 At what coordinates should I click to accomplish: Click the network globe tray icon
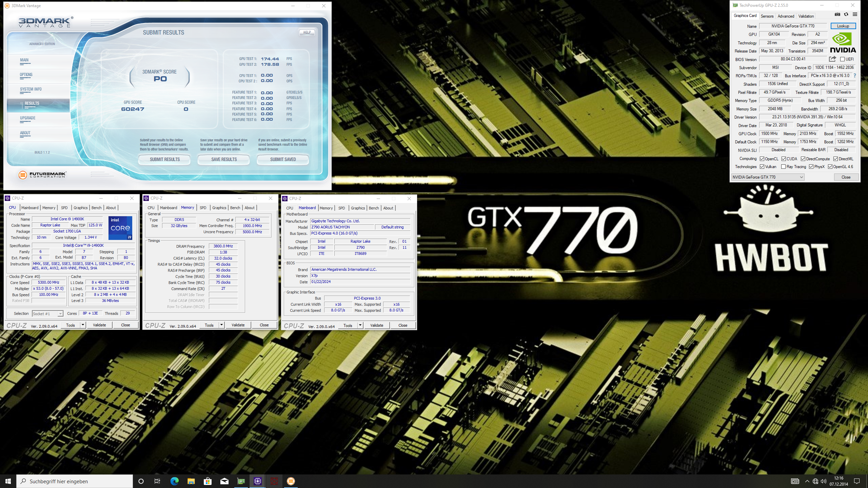pyautogui.click(x=815, y=481)
